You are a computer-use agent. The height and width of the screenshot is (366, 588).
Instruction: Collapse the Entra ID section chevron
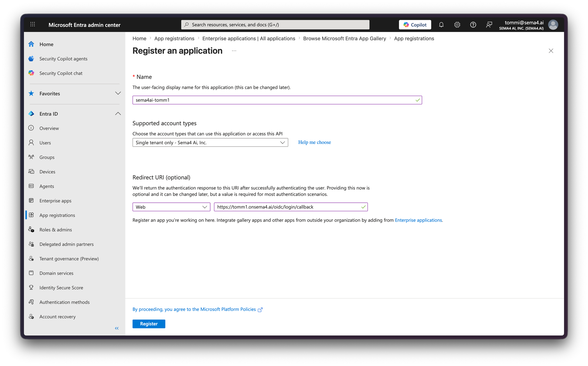(118, 114)
